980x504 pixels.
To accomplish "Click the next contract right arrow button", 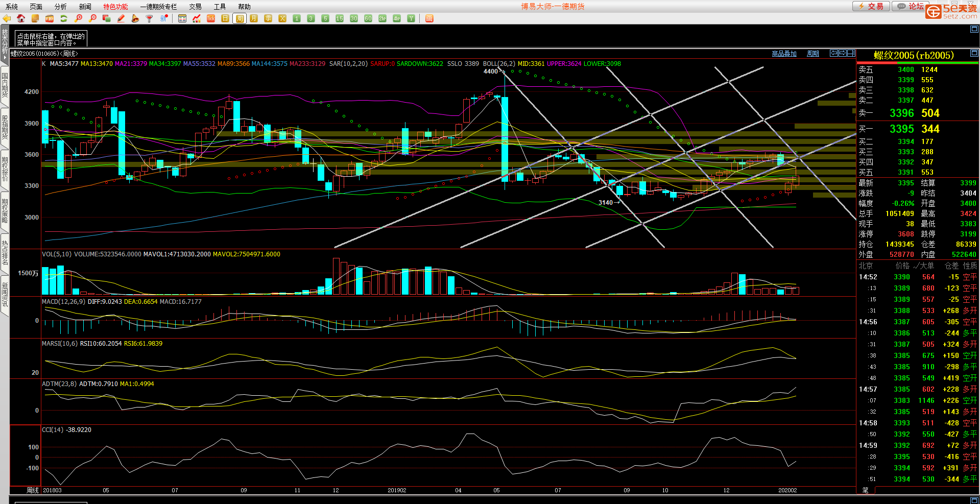I will pos(842,53).
